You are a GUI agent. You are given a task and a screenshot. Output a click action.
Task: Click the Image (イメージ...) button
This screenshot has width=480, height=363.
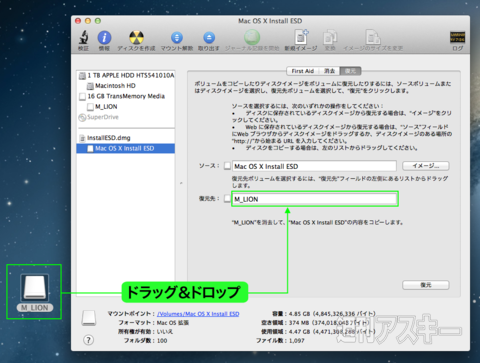(426, 166)
